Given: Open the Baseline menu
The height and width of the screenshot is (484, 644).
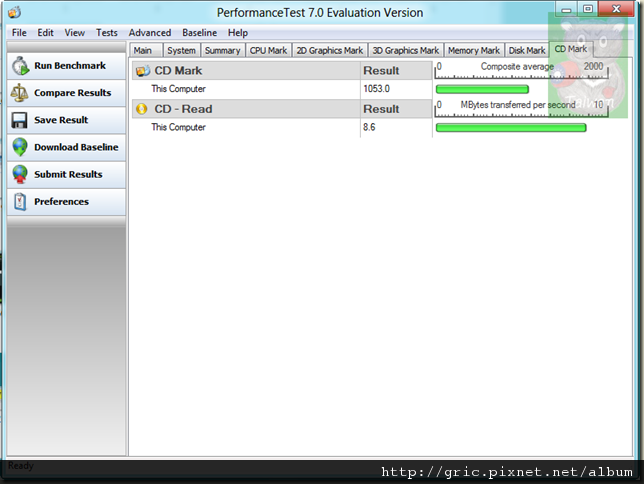Looking at the screenshot, I should (199, 32).
